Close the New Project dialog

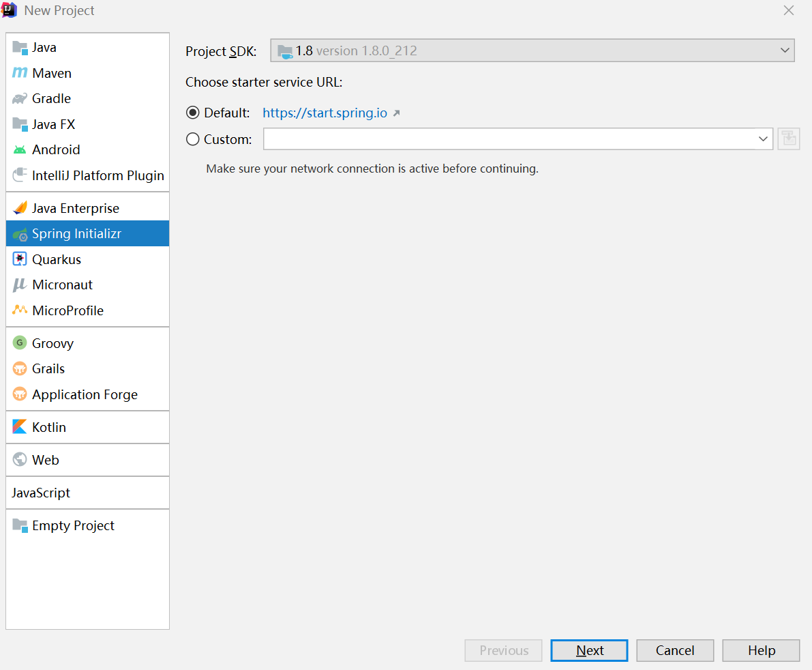click(x=789, y=10)
